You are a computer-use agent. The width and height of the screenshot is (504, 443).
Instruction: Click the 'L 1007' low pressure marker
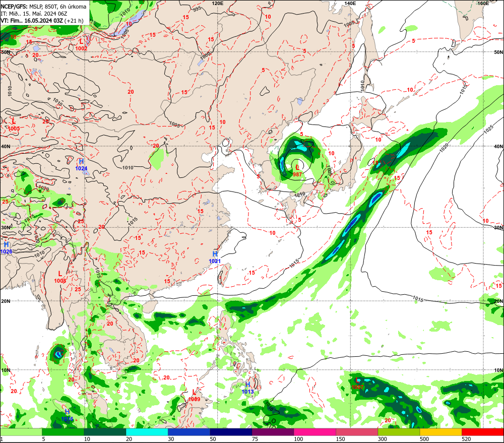tap(357, 384)
